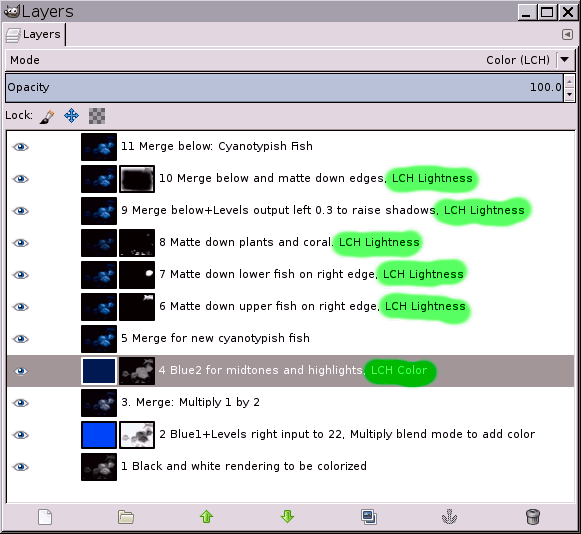This screenshot has height=534, width=581.
Task: Select layer 3 image thumbnail
Action: point(99,403)
